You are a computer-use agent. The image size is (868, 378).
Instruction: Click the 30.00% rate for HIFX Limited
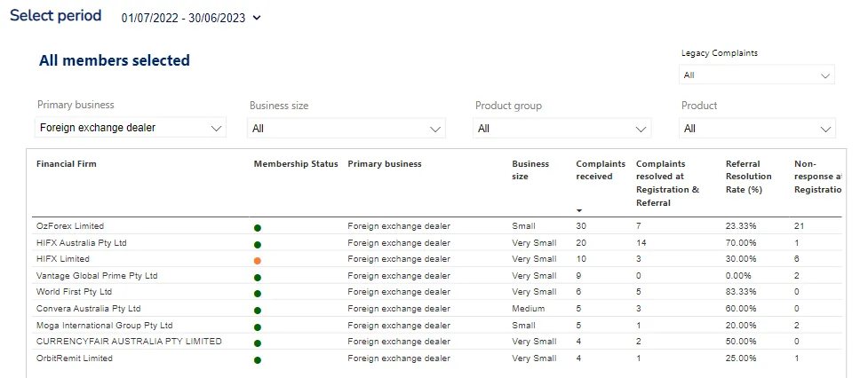click(741, 258)
